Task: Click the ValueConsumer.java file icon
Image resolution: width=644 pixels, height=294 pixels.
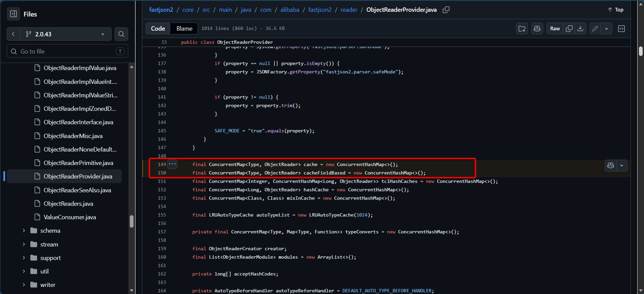Action: pos(37,217)
